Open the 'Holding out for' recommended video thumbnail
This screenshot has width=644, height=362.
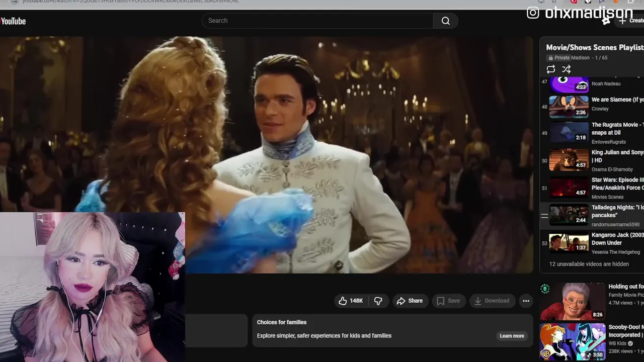coord(573,301)
